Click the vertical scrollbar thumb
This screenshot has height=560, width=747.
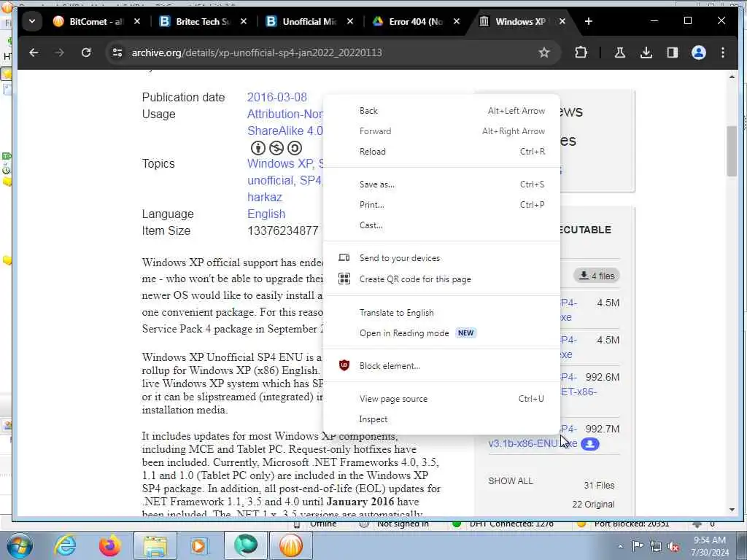(732, 152)
